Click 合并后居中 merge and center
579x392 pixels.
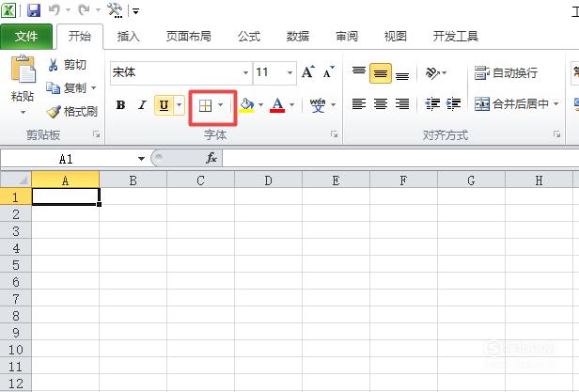511,104
